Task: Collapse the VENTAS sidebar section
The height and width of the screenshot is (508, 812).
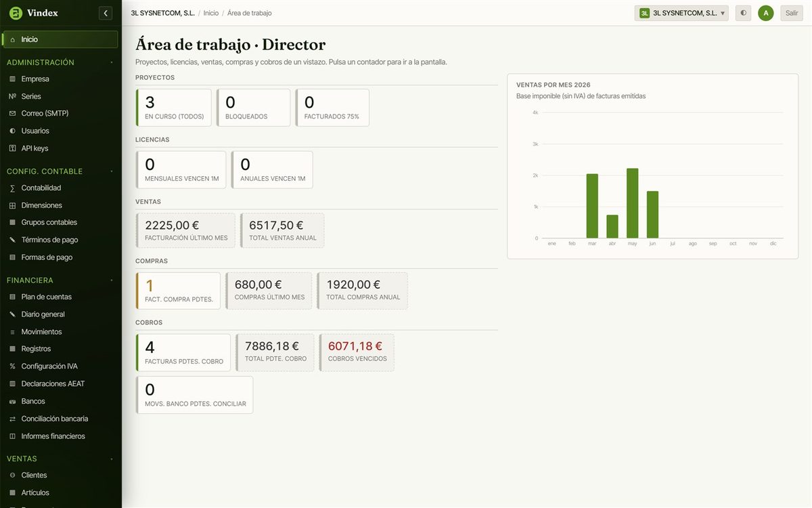Action: [112, 459]
